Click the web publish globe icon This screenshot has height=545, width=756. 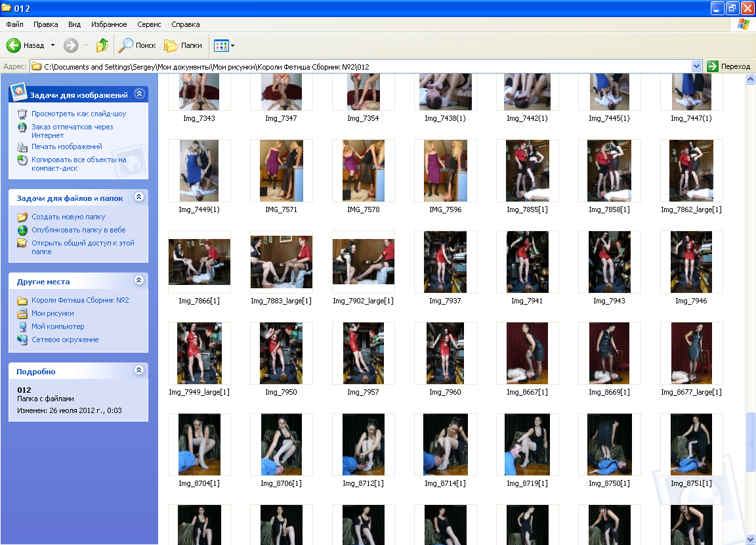coord(22,230)
